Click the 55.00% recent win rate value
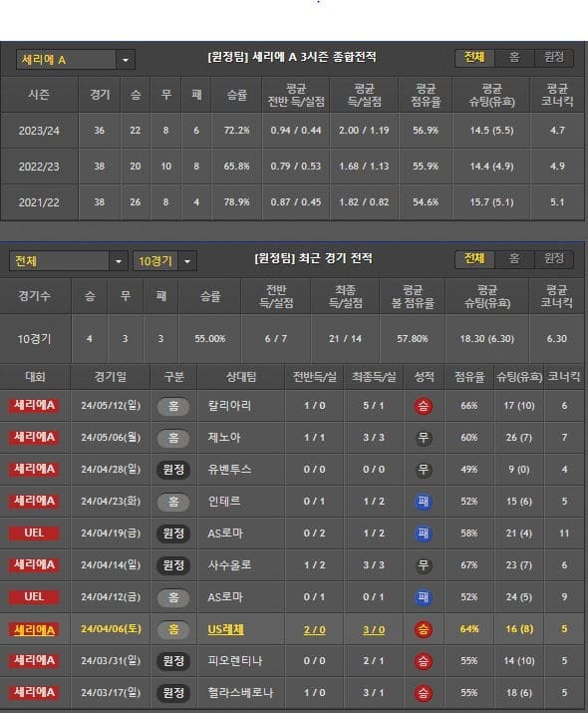The image size is (588, 713). [210, 339]
